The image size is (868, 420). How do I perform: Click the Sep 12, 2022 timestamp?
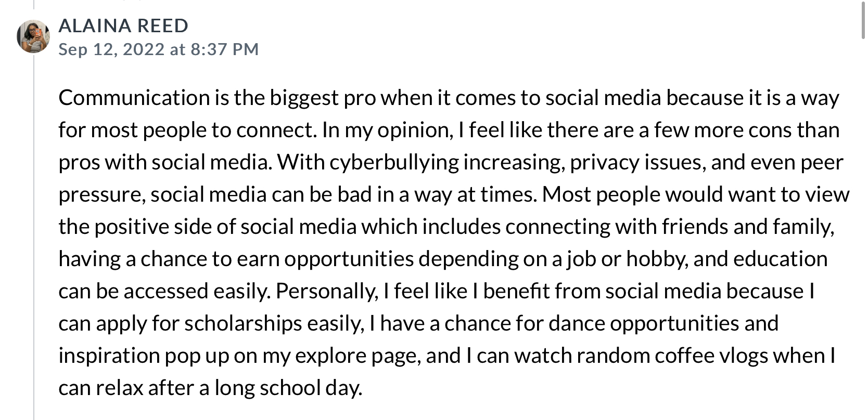click(158, 49)
